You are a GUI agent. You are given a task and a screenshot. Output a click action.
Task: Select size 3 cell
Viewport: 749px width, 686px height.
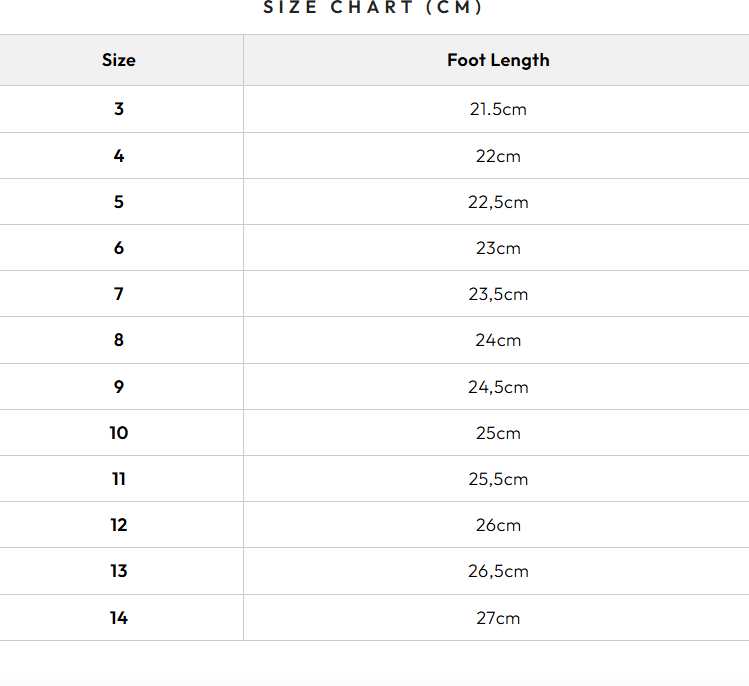point(118,109)
